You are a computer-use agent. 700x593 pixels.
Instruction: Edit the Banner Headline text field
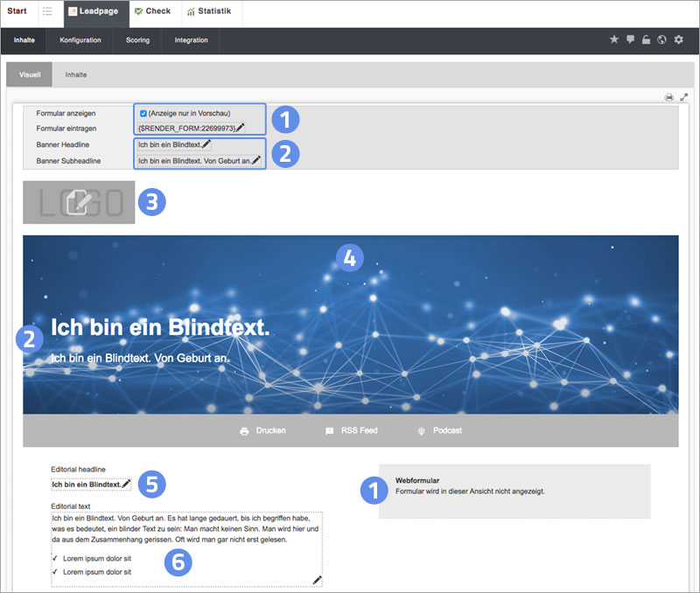[170, 144]
